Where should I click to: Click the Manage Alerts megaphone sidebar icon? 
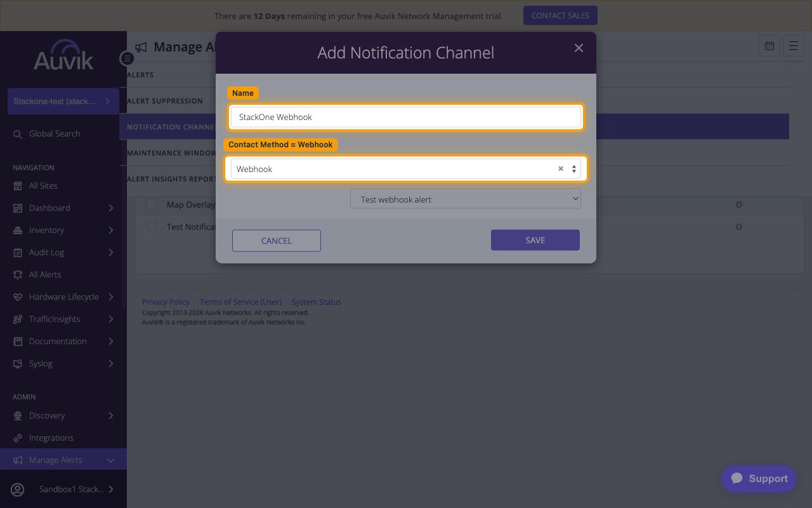tap(18, 460)
